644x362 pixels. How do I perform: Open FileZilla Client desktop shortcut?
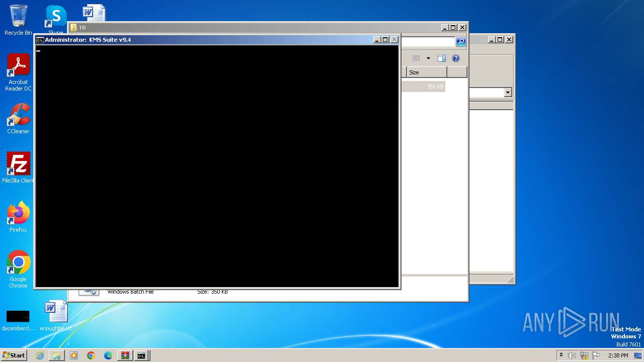click(18, 167)
